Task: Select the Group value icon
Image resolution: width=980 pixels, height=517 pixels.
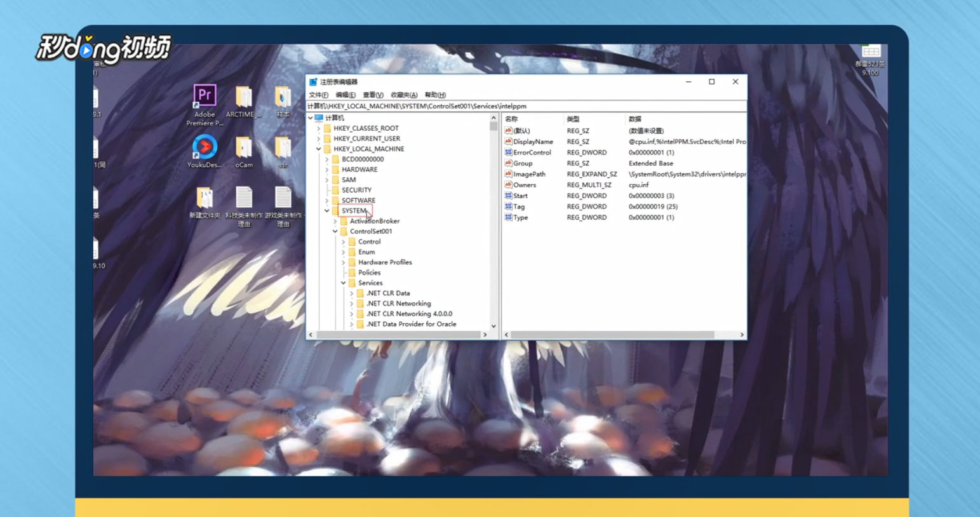Action: (x=508, y=163)
